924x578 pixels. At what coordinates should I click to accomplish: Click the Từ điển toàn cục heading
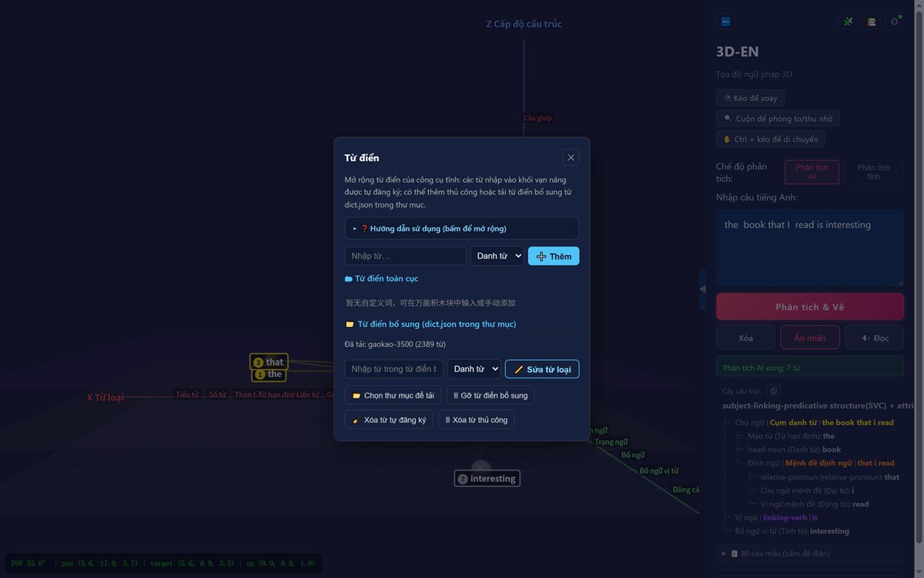click(x=382, y=278)
